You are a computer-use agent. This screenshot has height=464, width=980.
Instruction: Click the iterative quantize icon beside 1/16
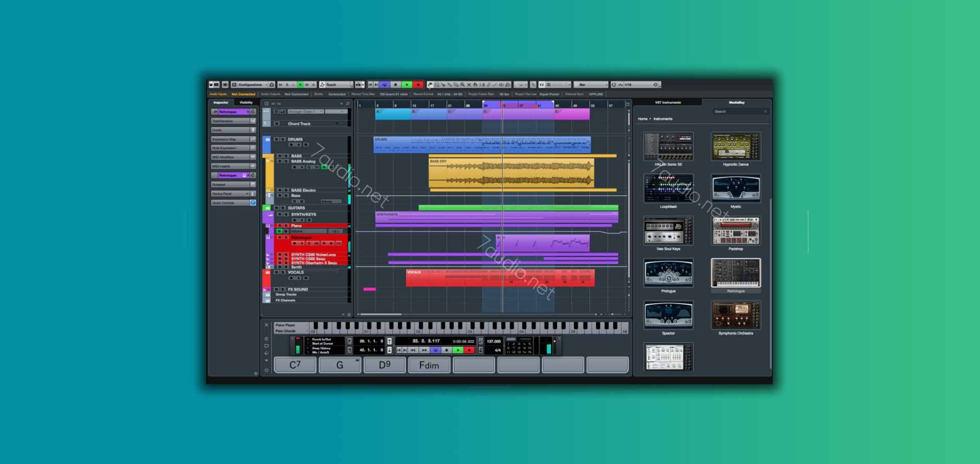point(614,85)
